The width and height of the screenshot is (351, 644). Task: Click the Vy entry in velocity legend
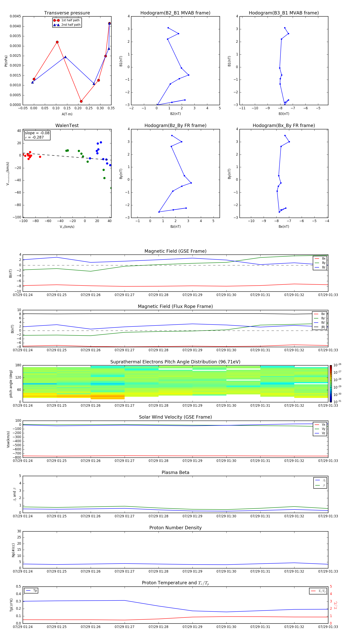320,429
